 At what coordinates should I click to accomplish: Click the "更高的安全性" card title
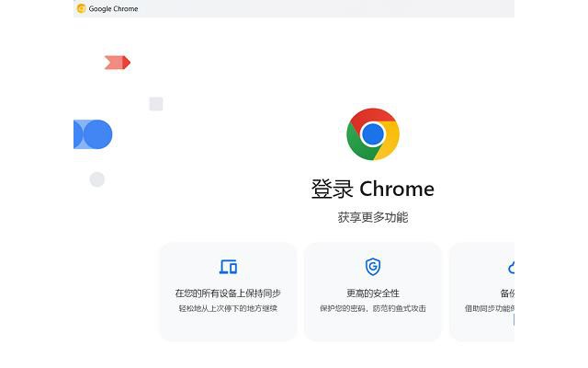(373, 293)
